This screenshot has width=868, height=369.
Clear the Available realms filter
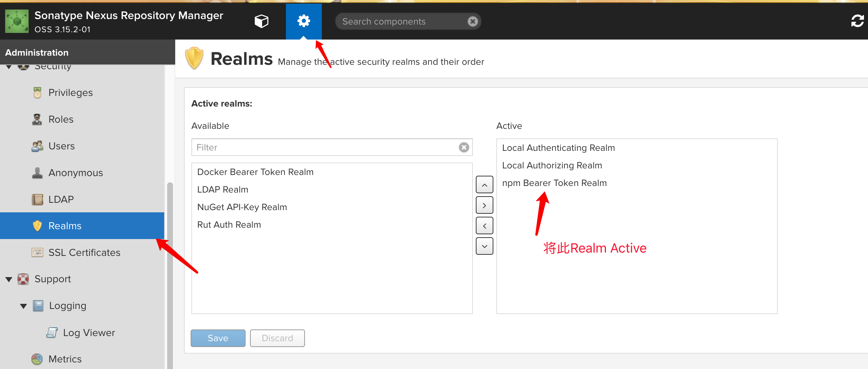(464, 147)
